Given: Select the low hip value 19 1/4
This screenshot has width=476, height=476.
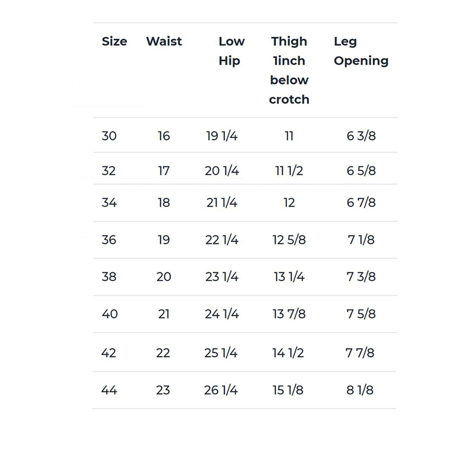Looking at the screenshot, I should click(x=222, y=136).
